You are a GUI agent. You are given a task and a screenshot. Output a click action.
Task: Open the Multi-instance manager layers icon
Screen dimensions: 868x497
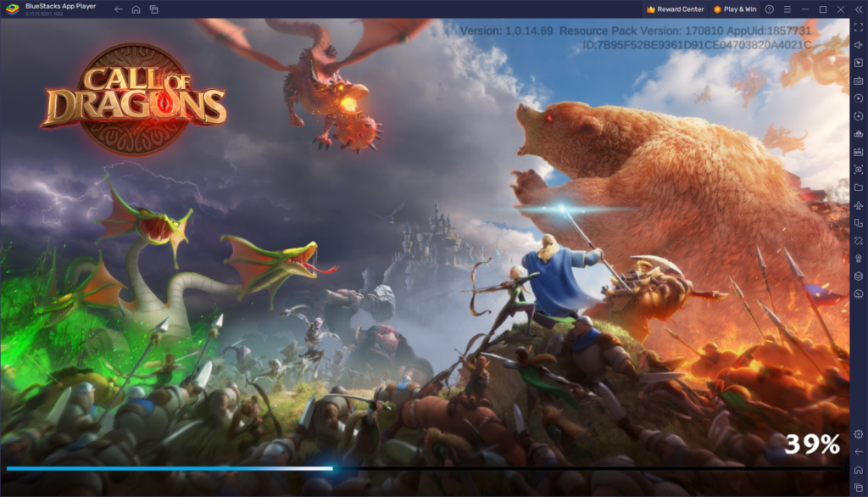pyautogui.click(x=858, y=276)
